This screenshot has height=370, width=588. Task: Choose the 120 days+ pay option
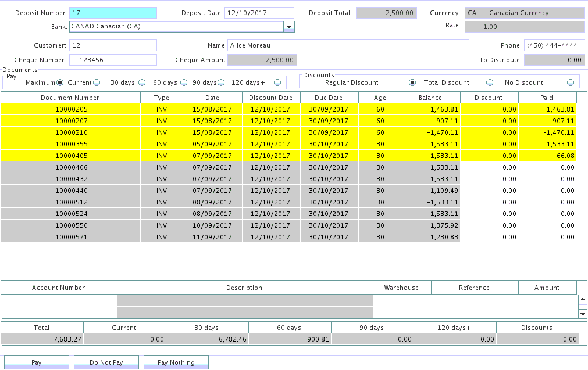pyautogui.click(x=277, y=82)
